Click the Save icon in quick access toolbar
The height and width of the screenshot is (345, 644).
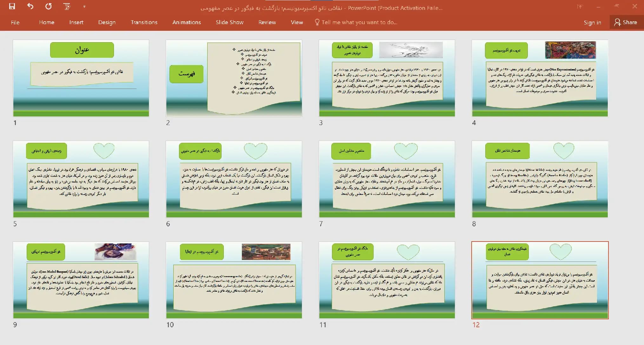coord(12,6)
